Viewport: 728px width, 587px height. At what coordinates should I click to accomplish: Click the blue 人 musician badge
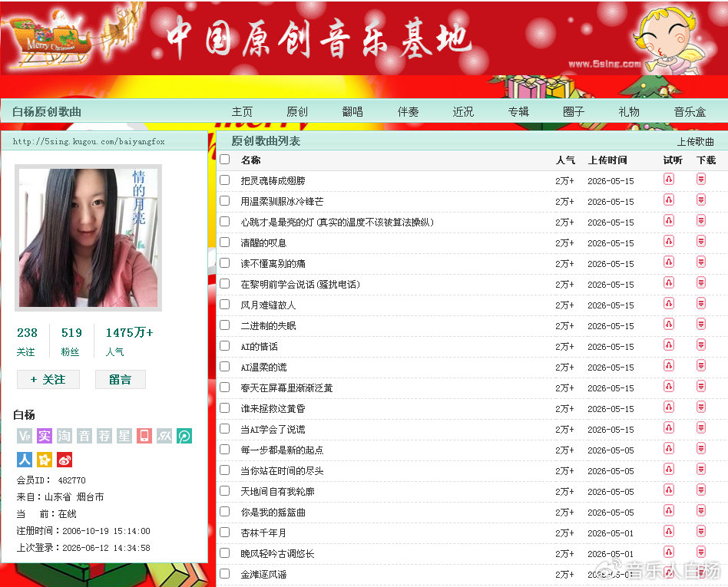click(25, 460)
